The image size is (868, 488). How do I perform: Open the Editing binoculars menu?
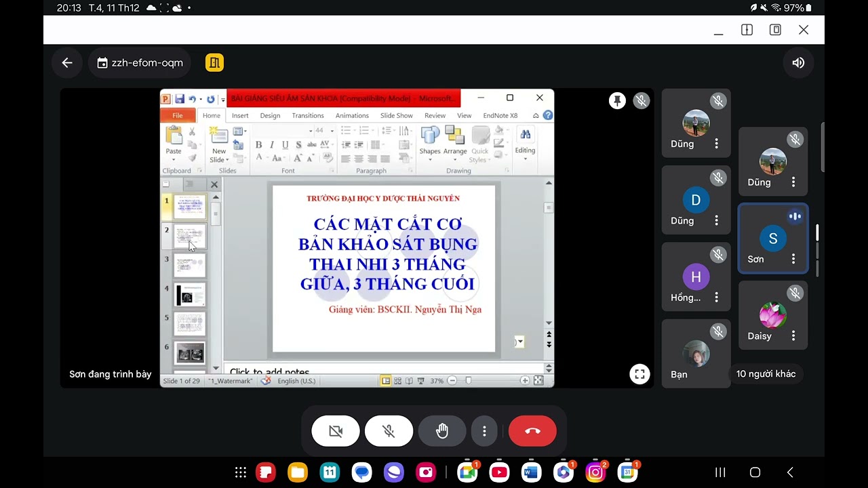526,142
